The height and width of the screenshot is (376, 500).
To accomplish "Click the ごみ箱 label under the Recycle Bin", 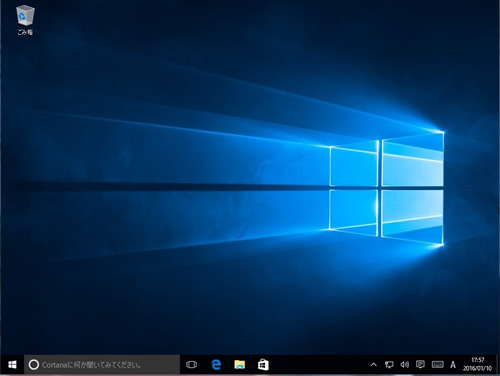I will pyautogui.click(x=25, y=32).
